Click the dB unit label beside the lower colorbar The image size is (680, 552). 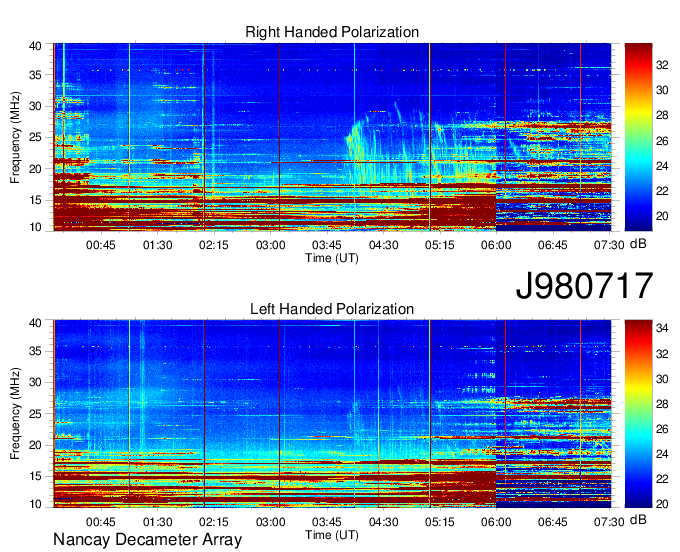tap(638, 519)
